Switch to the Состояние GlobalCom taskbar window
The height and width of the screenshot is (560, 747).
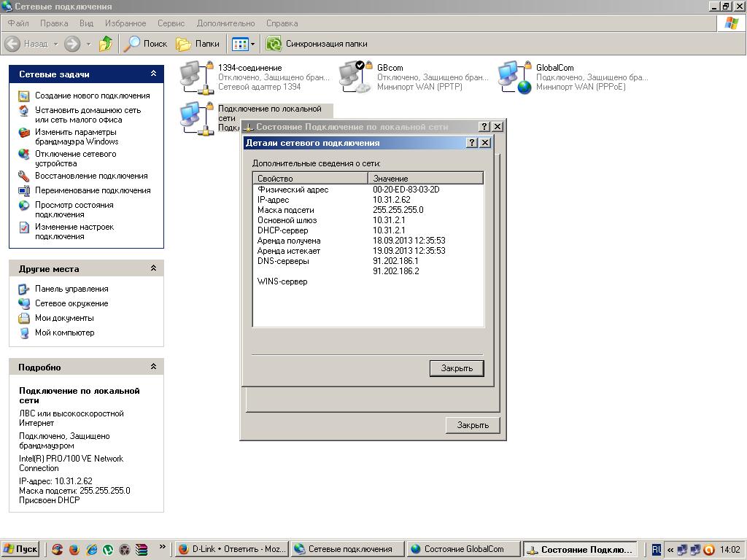[x=465, y=549]
